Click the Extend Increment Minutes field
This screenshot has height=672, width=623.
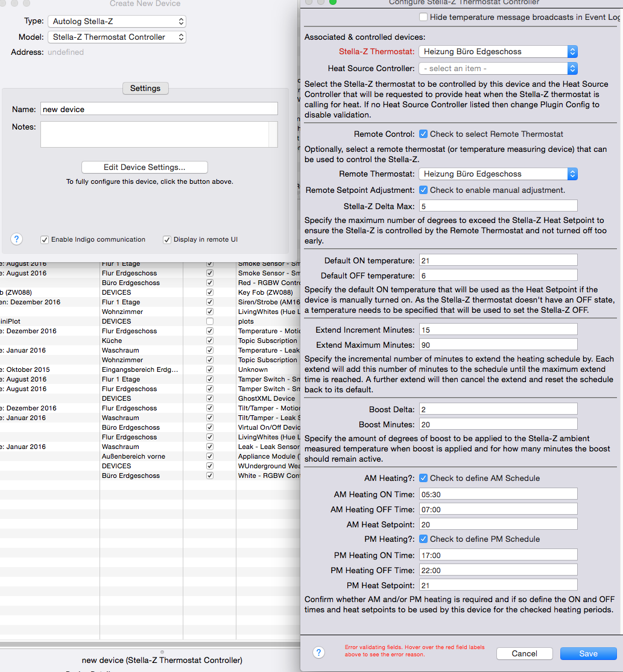tap(498, 330)
